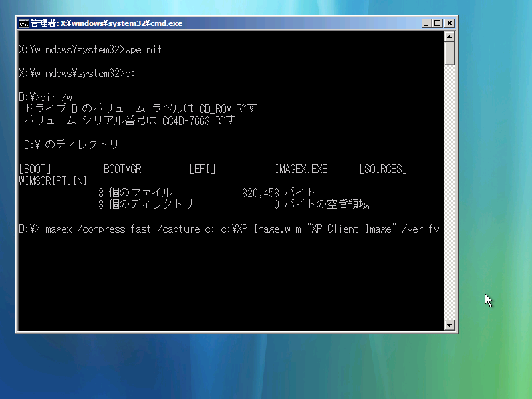Viewport: 532px width, 399px height.
Task: Open the cmd.exe system menu icon
Action: click(23, 23)
